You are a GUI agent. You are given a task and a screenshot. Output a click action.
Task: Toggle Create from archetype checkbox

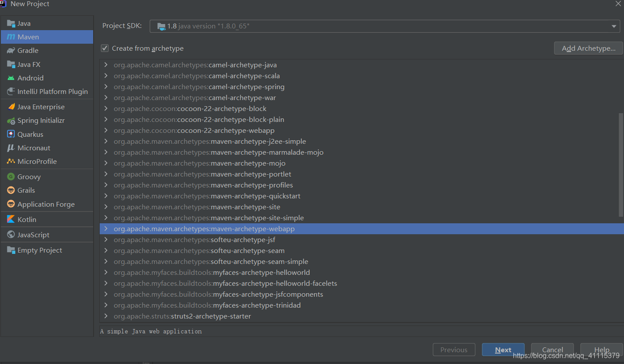coord(105,48)
